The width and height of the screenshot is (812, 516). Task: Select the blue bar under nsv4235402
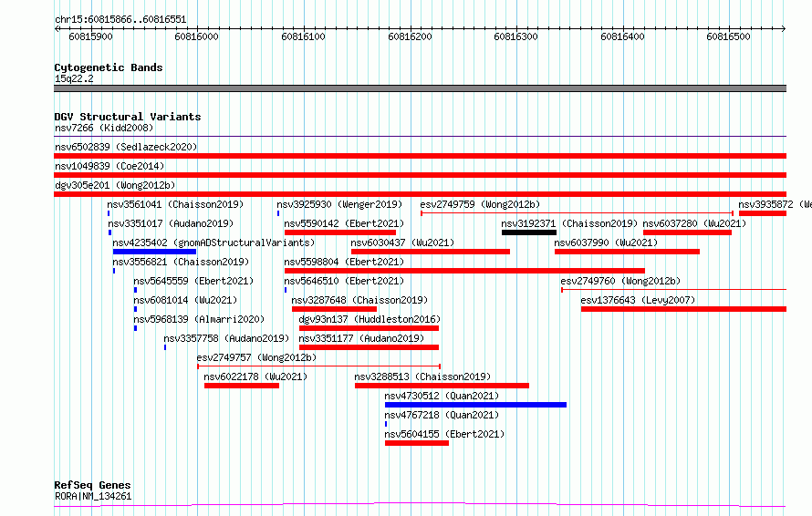154,252
